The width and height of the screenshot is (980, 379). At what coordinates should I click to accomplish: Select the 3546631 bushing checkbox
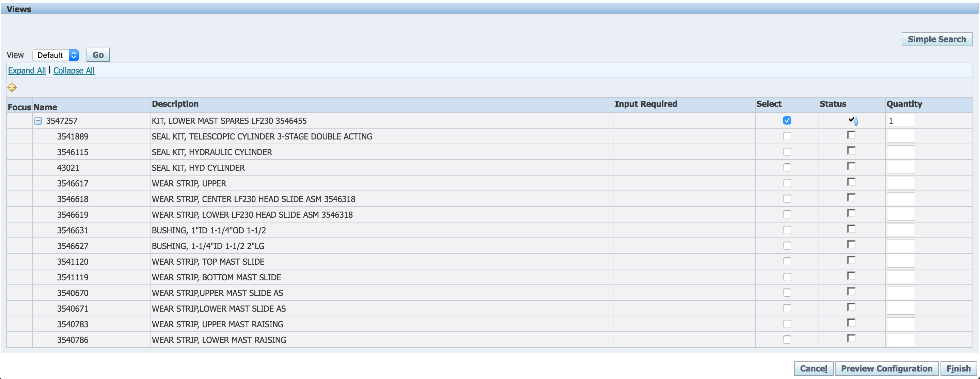pyautogui.click(x=787, y=230)
